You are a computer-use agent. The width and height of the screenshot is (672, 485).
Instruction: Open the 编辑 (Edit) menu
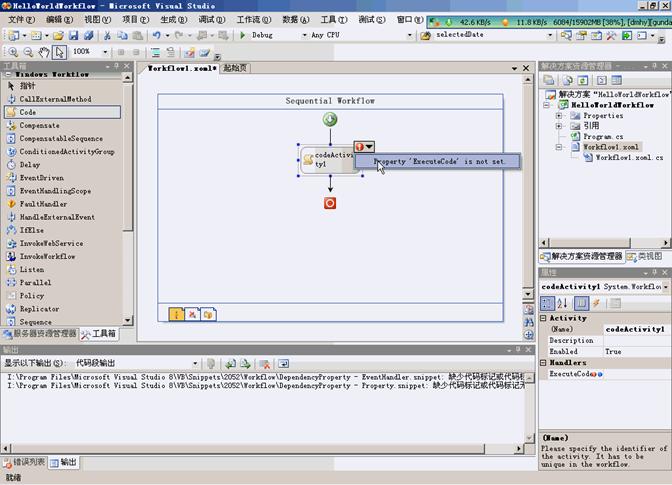click(59, 20)
